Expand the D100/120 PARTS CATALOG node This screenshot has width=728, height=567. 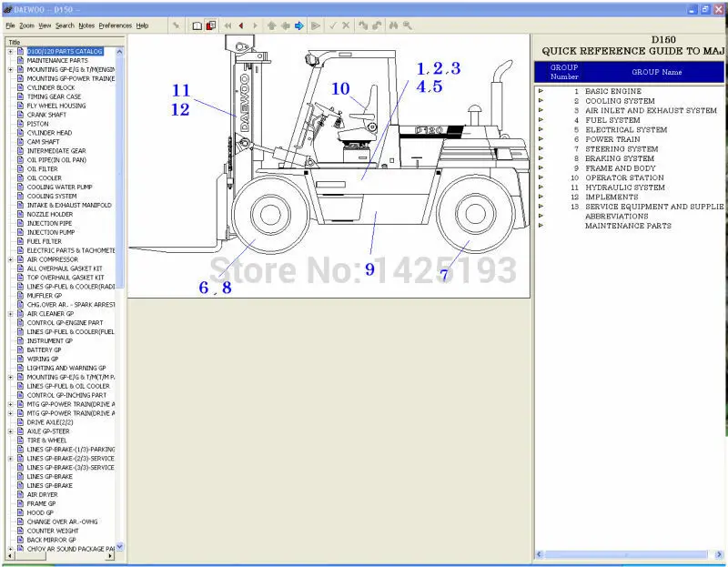point(10,52)
